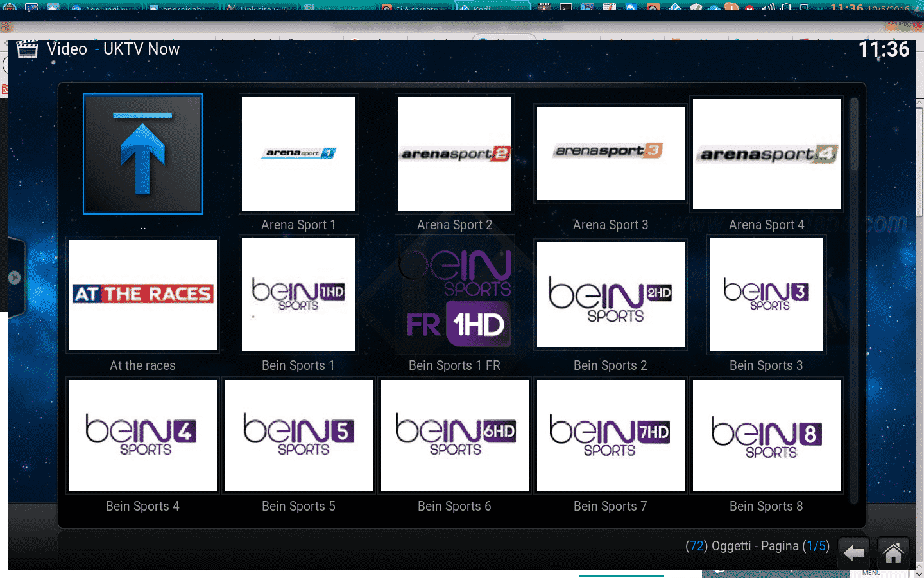The height and width of the screenshot is (578, 924).
Task: Open the Arena Sport 4 channel thumbnail
Action: click(x=766, y=154)
